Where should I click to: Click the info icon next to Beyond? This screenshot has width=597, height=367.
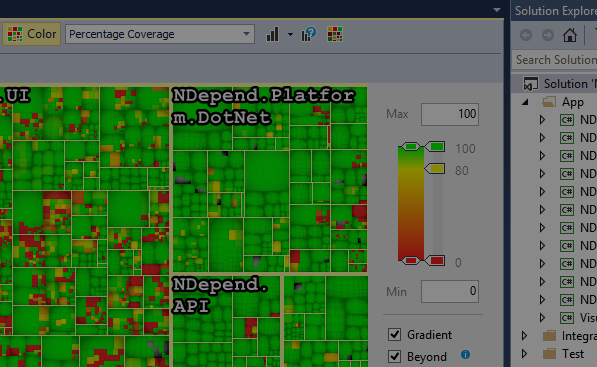465,354
